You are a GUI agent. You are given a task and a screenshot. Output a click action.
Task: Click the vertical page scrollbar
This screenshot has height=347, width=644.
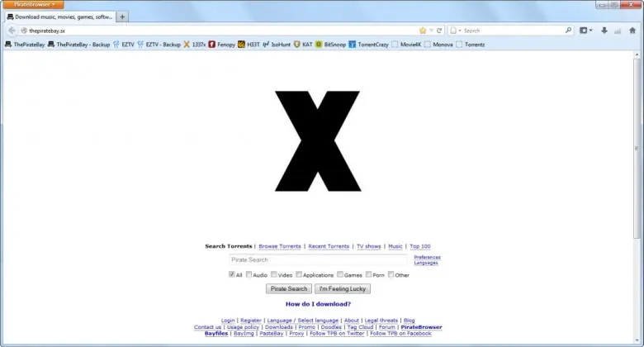pos(637,148)
